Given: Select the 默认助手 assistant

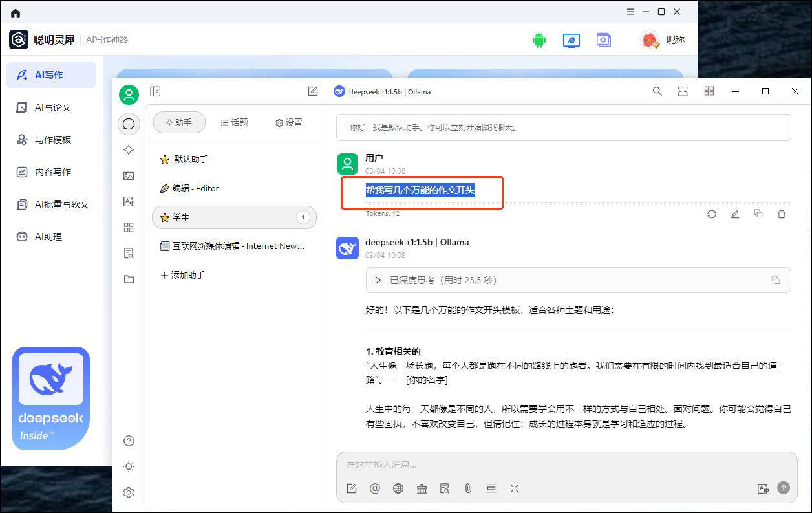Looking at the screenshot, I should tap(234, 159).
